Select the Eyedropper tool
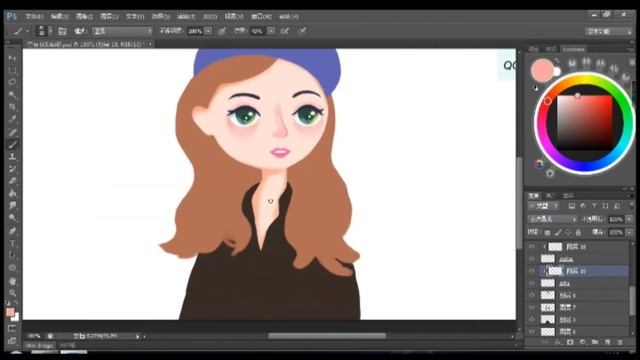640x360 pixels. [12, 120]
